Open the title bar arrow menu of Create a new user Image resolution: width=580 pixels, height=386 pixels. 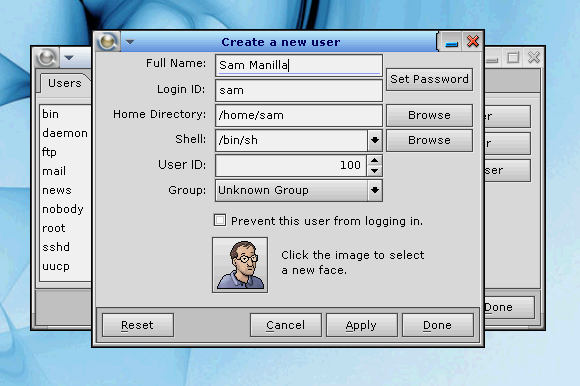[130, 42]
